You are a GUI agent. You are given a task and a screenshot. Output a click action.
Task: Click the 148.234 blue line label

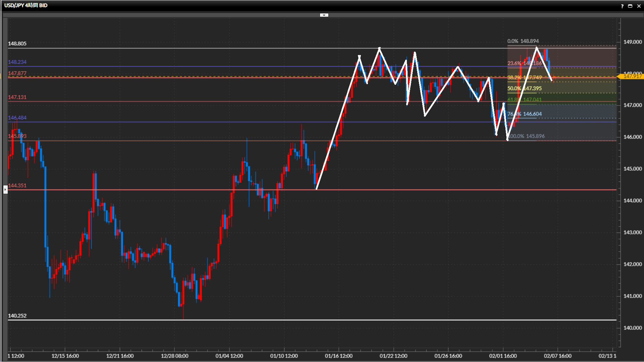coord(17,62)
